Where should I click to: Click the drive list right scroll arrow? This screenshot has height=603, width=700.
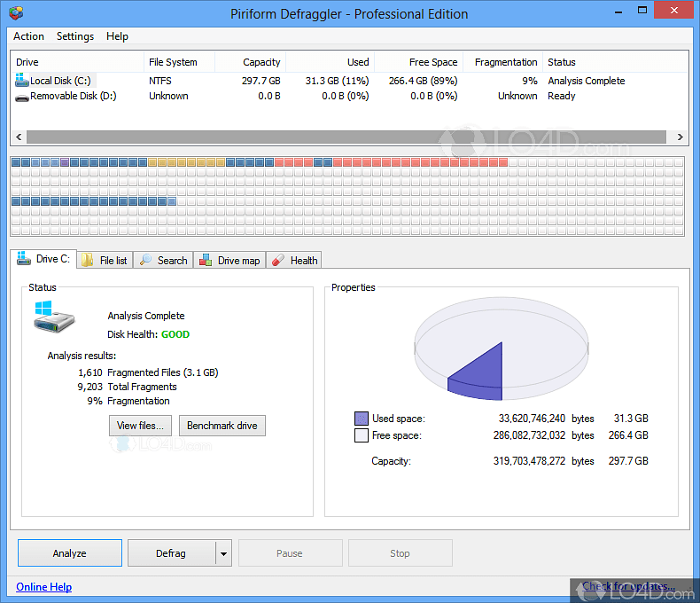(x=680, y=137)
